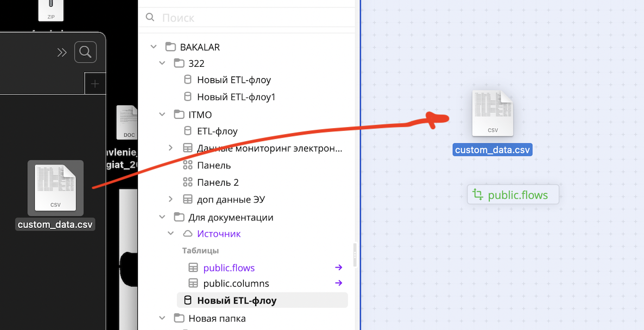
Task: Open the Новый ETL-флоу file in folder 322
Action: (x=233, y=79)
